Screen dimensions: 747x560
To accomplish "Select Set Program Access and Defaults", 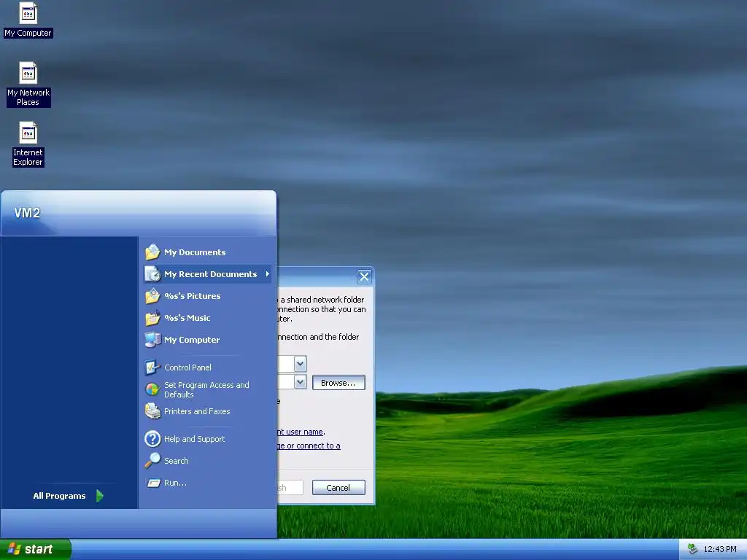I will tap(207, 389).
